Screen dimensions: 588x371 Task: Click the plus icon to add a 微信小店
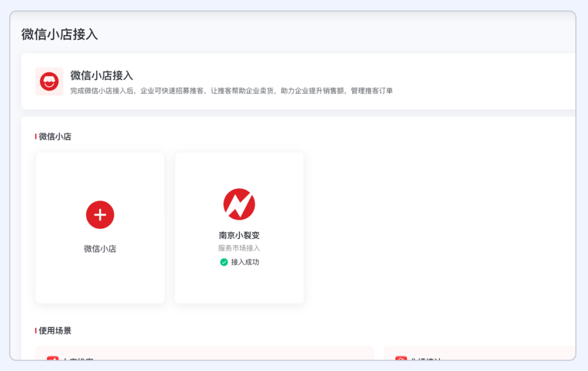pos(100,215)
